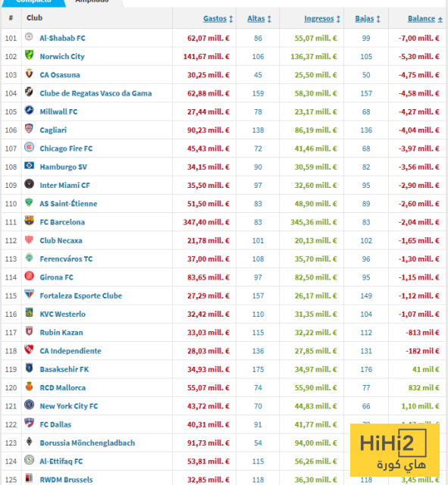Click the Borussia Mönchengladbach crest
Screen dimensions: 448x485
[x=29, y=442]
